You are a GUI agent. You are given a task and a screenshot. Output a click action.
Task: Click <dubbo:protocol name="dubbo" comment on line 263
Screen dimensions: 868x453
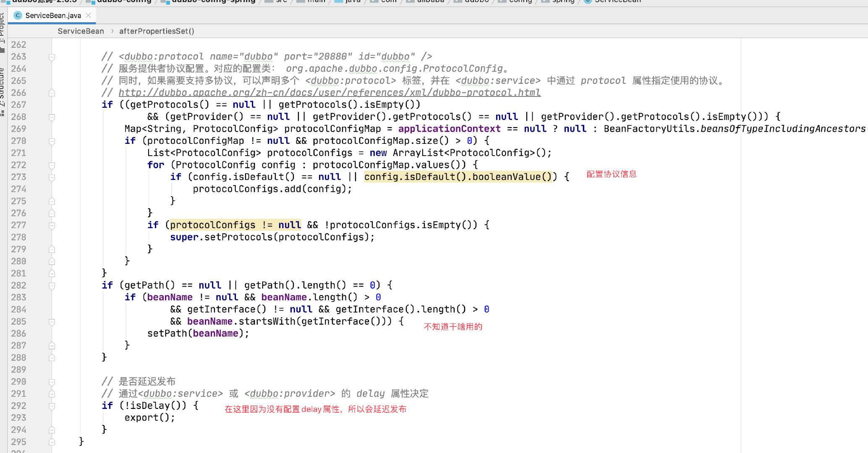coord(198,57)
